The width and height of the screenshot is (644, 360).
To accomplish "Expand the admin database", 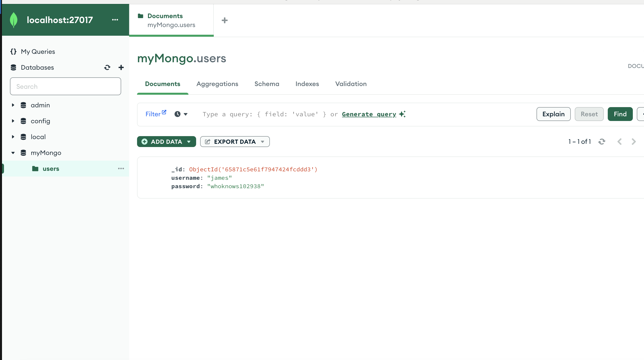I will (x=13, y=105).
